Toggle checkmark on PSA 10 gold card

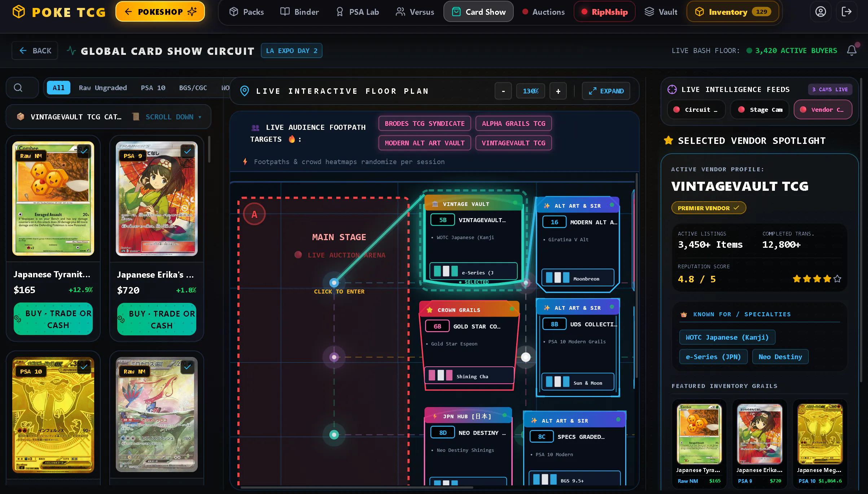tap(84, 367)
